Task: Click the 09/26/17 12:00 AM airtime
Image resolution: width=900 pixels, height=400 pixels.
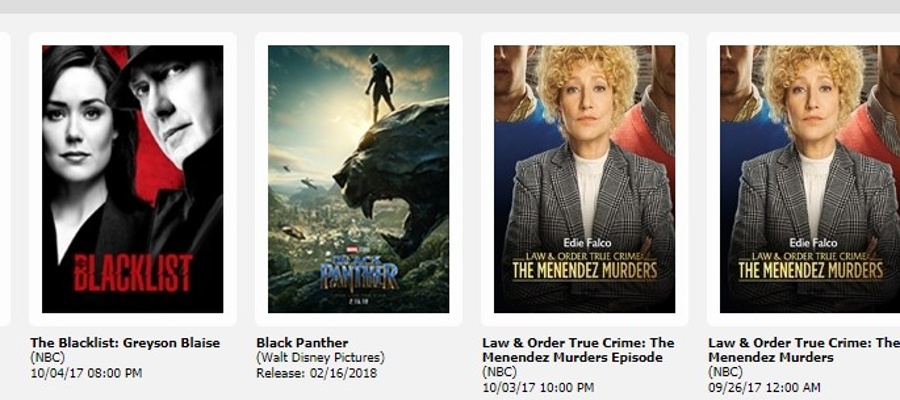Action: [x=764, y=388]
